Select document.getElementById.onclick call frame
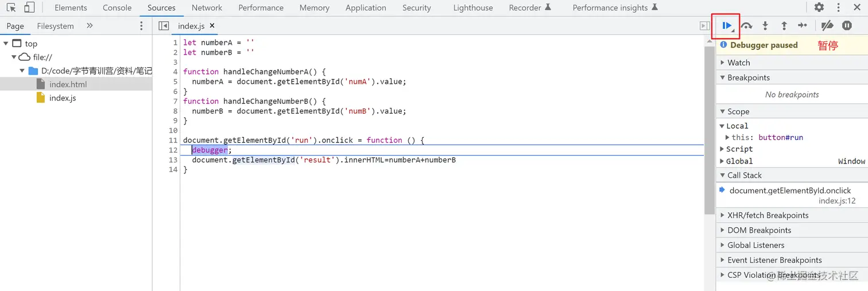The width and height of the screenshot is (868, 291). click(x=790, y=191)
